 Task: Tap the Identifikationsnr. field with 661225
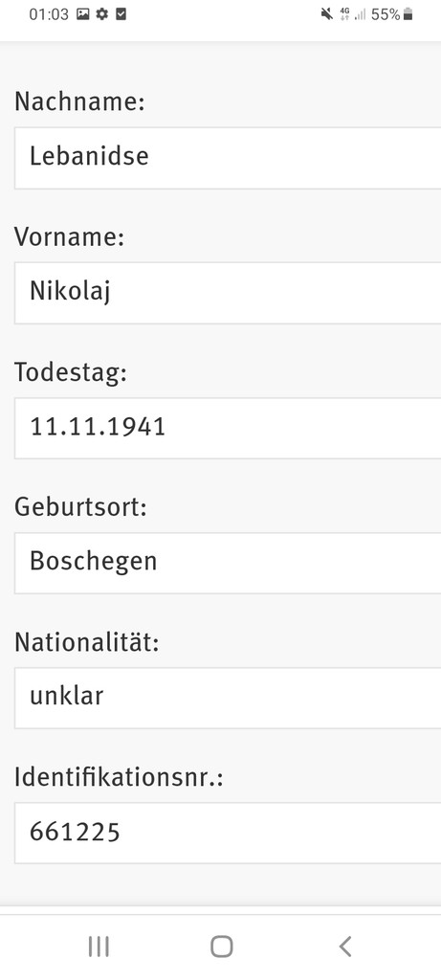(228, 833)
